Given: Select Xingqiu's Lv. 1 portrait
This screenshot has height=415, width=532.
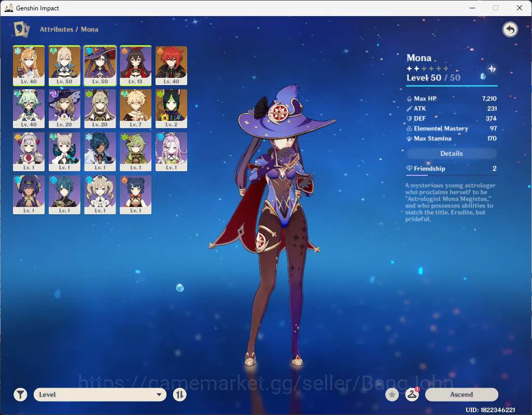Looking at the screenshot, I should coord(64,195).
